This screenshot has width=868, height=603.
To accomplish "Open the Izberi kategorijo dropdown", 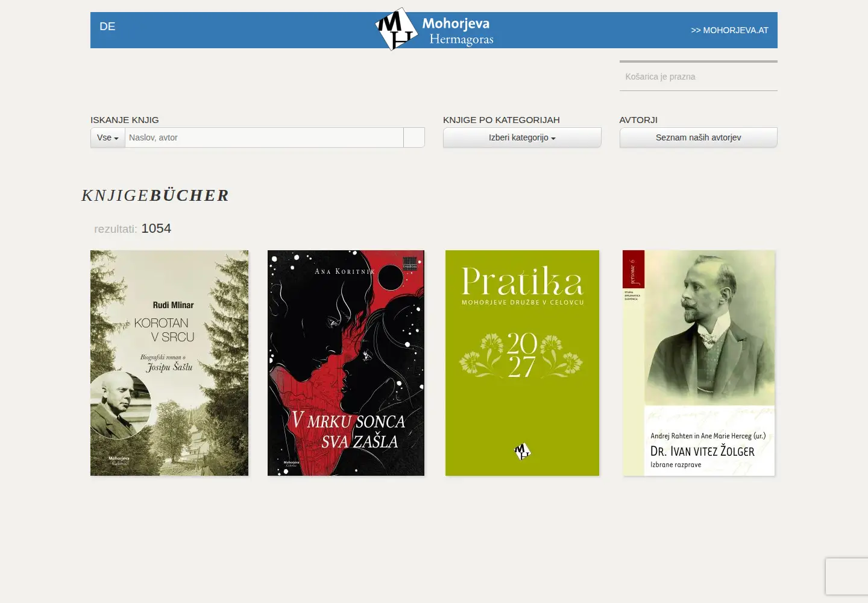I will (x=522, y=137).
